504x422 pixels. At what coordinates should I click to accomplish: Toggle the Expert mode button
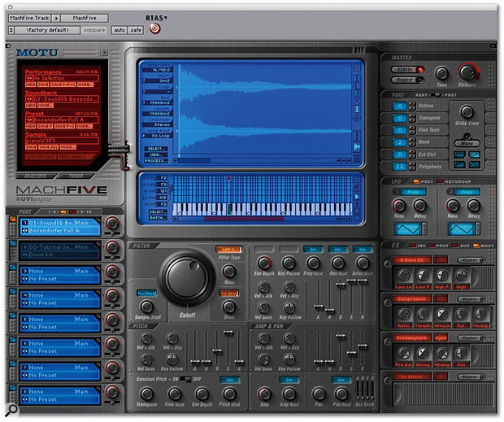click(407, 80)
